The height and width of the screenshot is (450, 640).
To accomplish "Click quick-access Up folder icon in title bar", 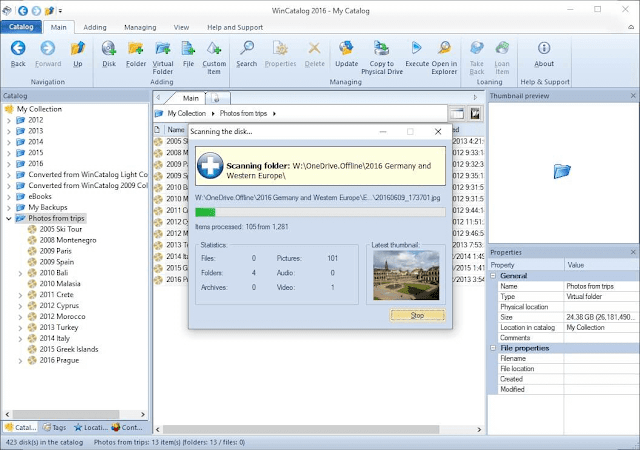I will click(49, 11).
